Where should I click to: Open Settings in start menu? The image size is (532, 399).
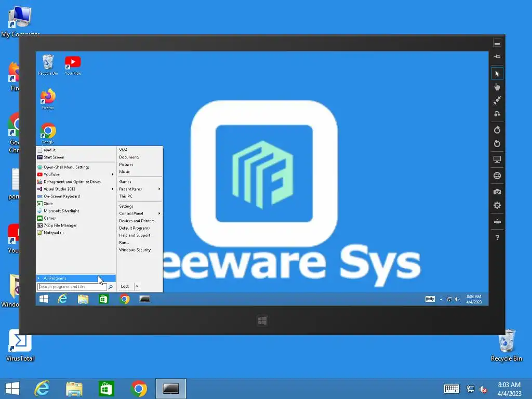coord(139,206)
